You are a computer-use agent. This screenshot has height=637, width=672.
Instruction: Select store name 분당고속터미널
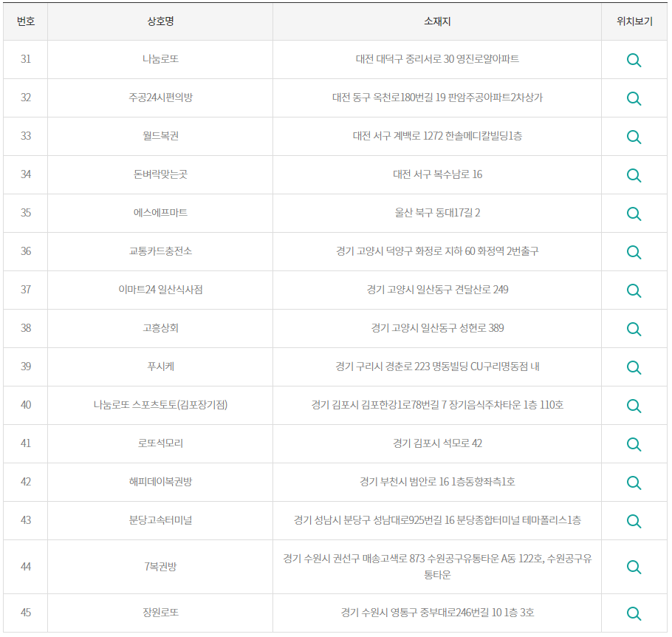coord(160,520)
